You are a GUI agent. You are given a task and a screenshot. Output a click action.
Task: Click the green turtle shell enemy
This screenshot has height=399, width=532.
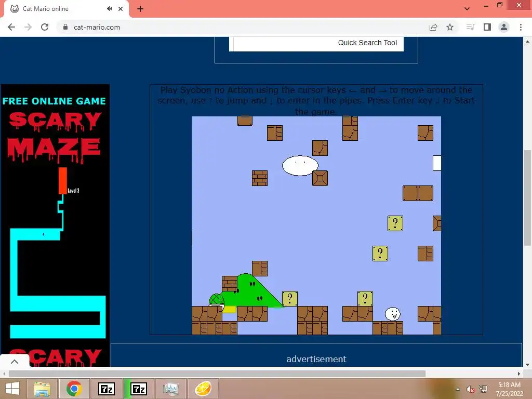[217, 300]
